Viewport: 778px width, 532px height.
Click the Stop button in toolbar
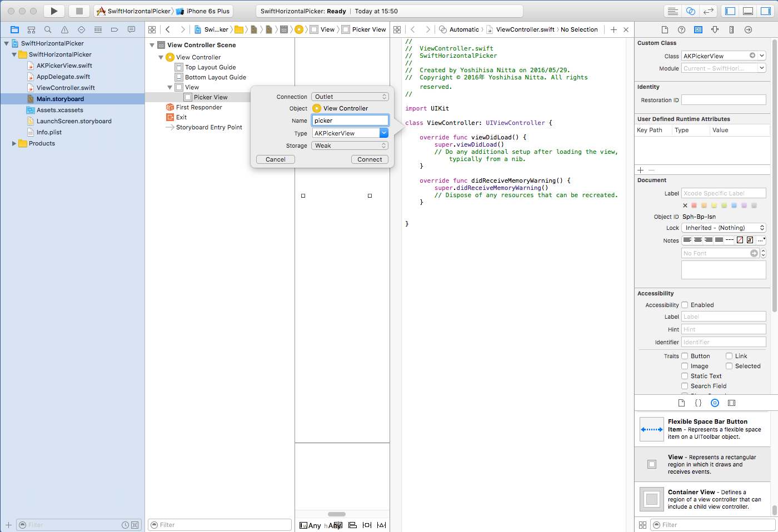tap(79, 11)
